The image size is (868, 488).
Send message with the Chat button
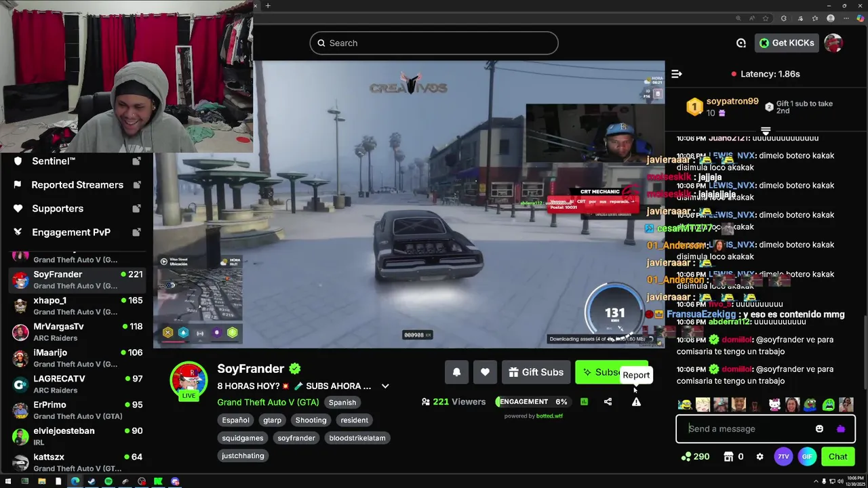pyautogui.click(x=837, y=457)
